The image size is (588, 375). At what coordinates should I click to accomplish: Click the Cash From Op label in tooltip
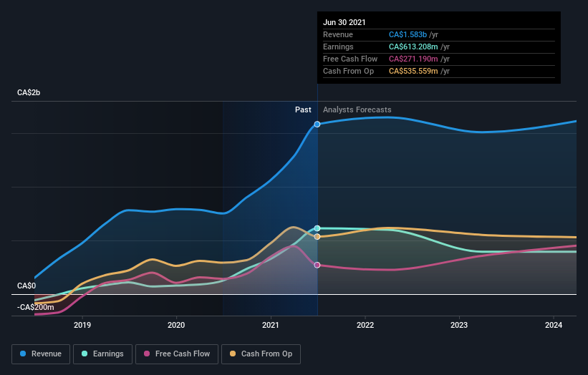[348, 71]
